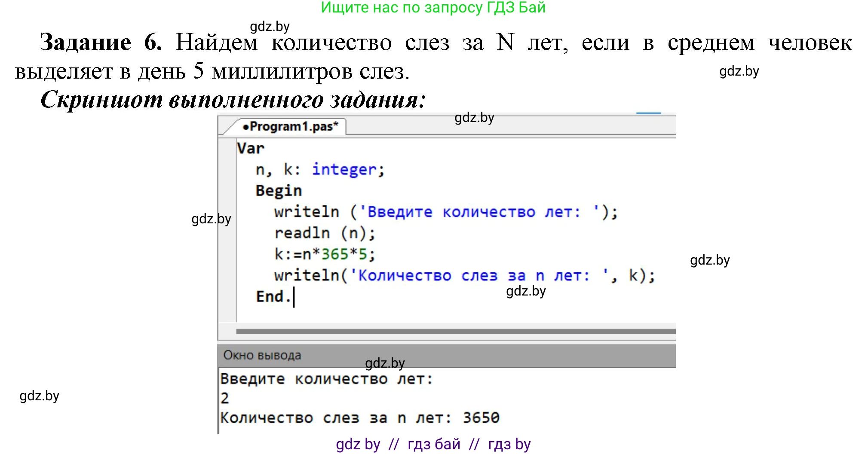Click the editor's horizontal scrollbar
Screen dimensions: 868x454
point(455,331)
